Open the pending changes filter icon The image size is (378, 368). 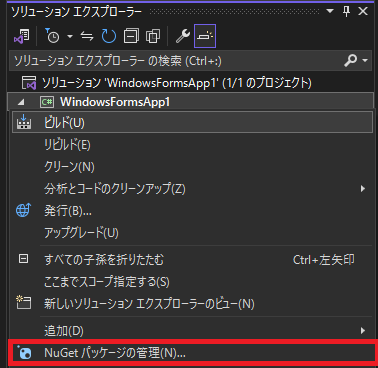[x=52, y=36]
